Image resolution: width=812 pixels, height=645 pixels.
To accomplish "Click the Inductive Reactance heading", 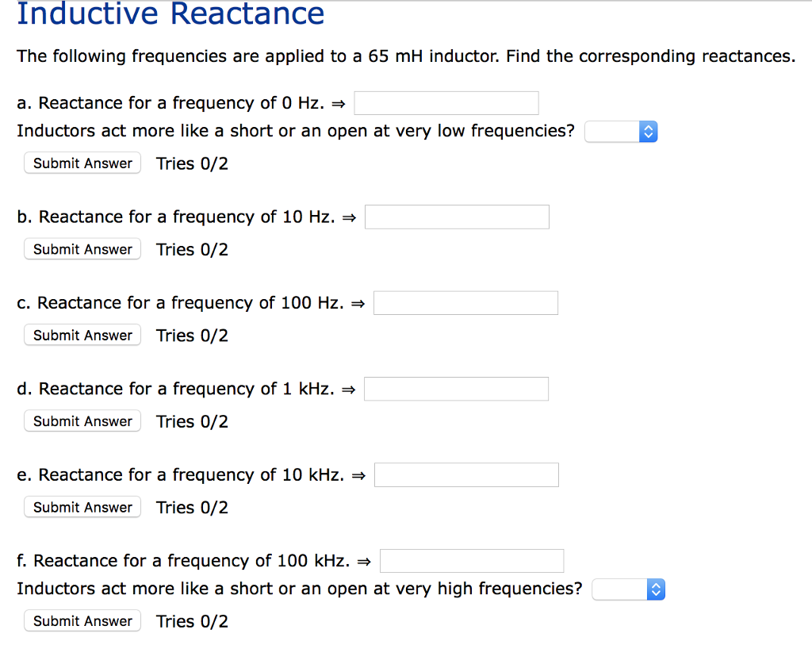I will 171,14.
